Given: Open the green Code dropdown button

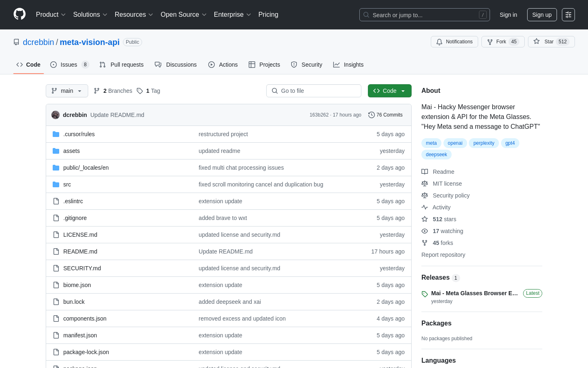Looking at the screenshot, I should [x=390, y=91].
